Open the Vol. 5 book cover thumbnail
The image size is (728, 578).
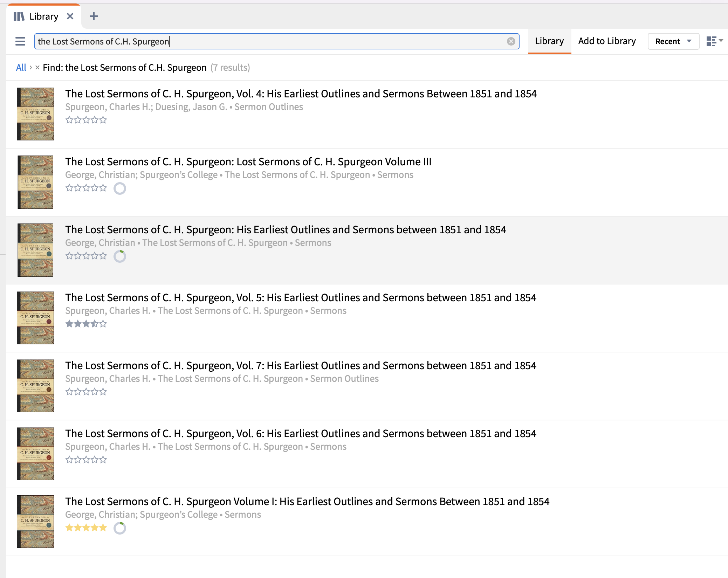[35, 318]
